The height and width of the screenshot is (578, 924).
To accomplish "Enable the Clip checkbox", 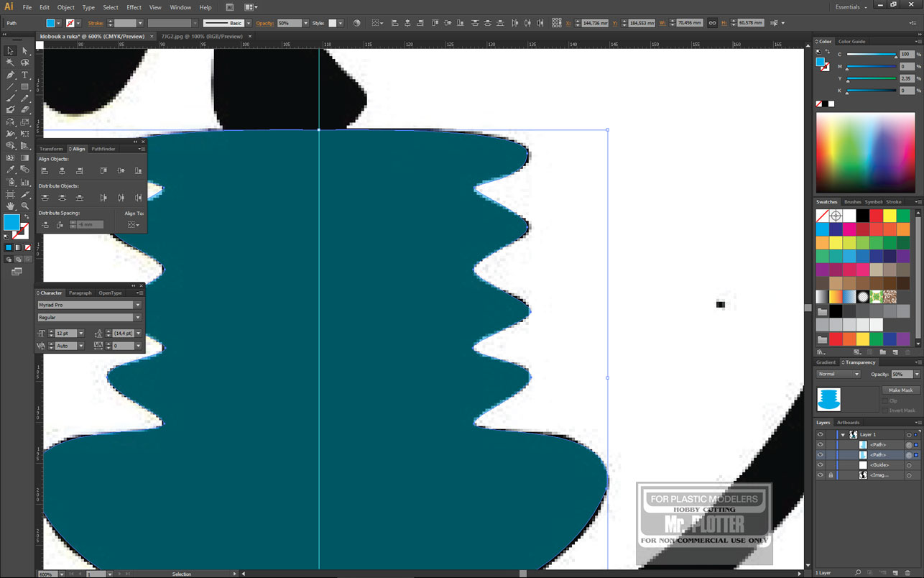I will tap(884, 400).
